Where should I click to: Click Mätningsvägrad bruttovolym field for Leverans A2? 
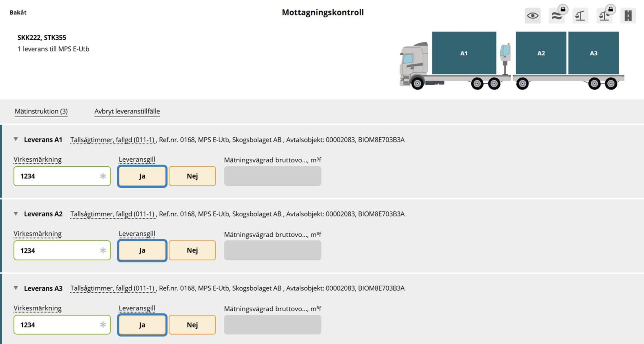tap(272, 250)
